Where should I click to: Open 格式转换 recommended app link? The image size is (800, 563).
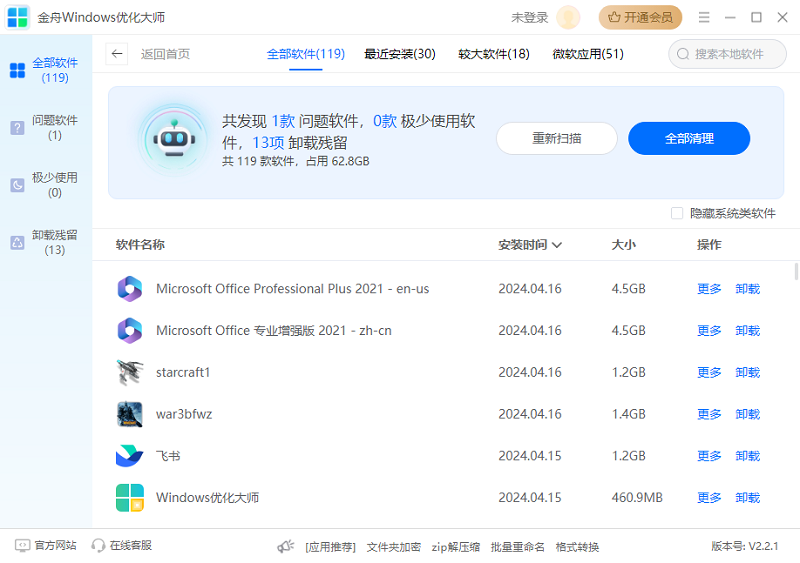577,547
